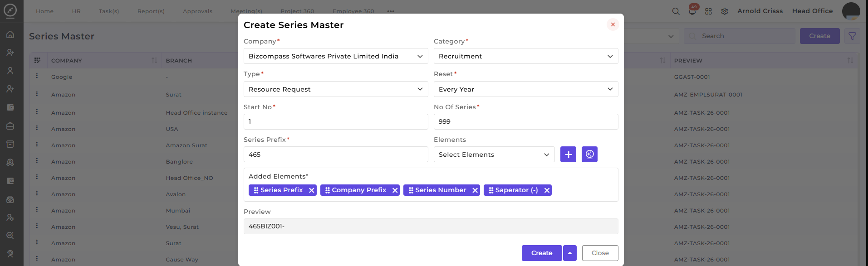This screenshot has height=266, width=868.
Task: Grab the drag handle of Series Prefix tag
Action: click(x=256, y=190)
